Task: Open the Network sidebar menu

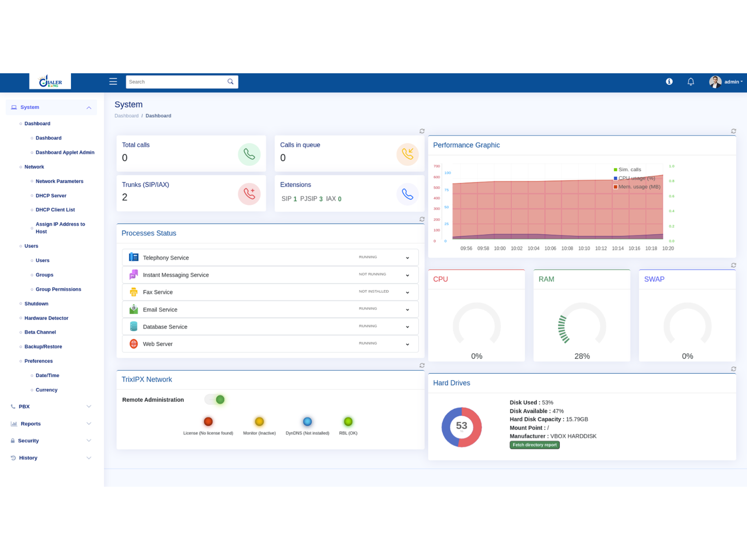Action: 34,167
